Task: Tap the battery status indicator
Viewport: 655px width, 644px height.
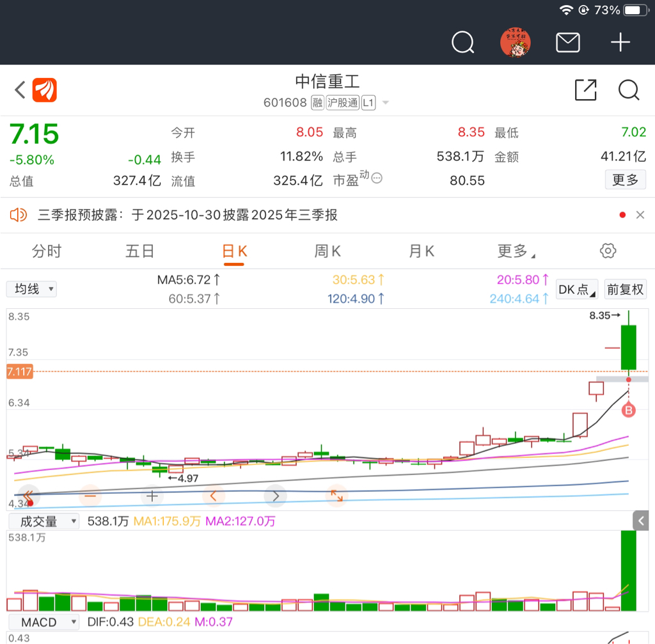Action: pyautogui.click(x=635, y=10)
